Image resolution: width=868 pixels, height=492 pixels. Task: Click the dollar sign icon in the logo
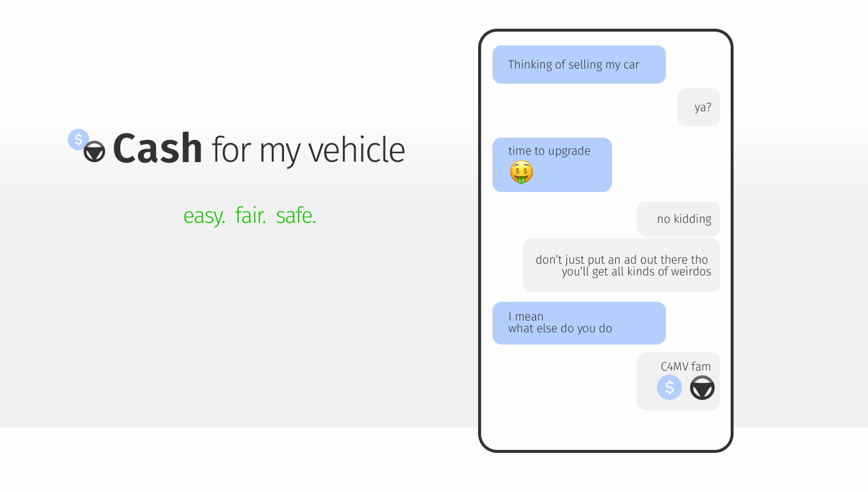coord(78,140)
